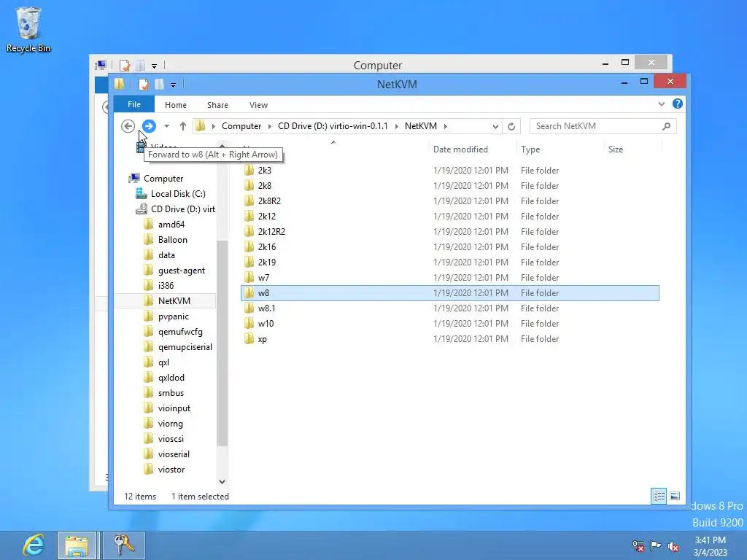
Task: Select the Recycle Bin desktop icon
Action: pos(28,29)
